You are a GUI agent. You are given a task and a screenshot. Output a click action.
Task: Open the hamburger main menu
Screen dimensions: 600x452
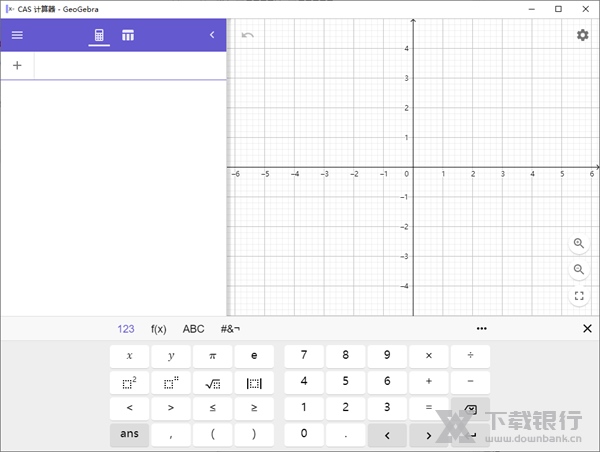pyautogui.click(x=17, y=35)
